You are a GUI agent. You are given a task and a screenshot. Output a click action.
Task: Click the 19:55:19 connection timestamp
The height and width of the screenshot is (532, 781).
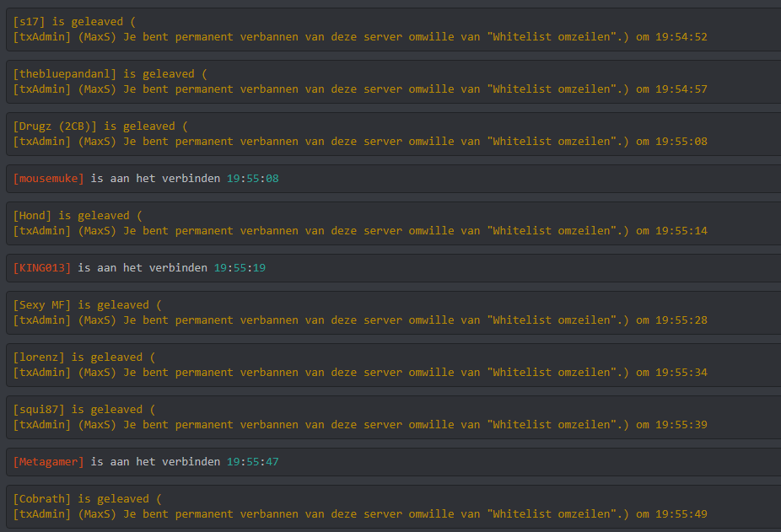tap(240, 268)
